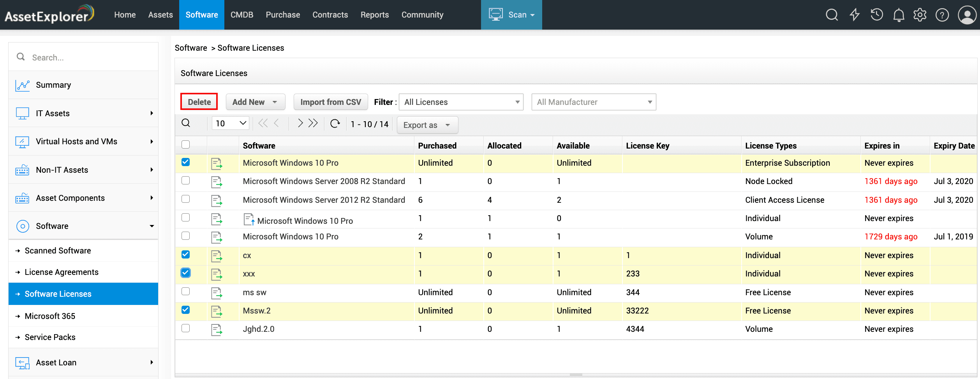This screenshot has width=980, height=379.
Task: Toggle the select-all header checkbox
Action: coord(186,145)
